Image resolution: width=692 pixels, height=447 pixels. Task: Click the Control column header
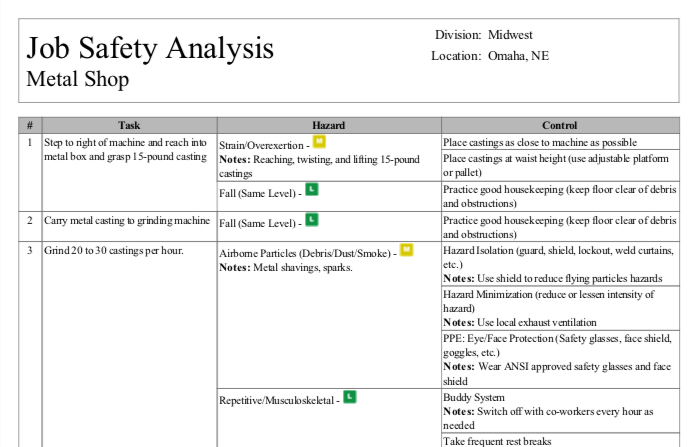pos(560,125)
